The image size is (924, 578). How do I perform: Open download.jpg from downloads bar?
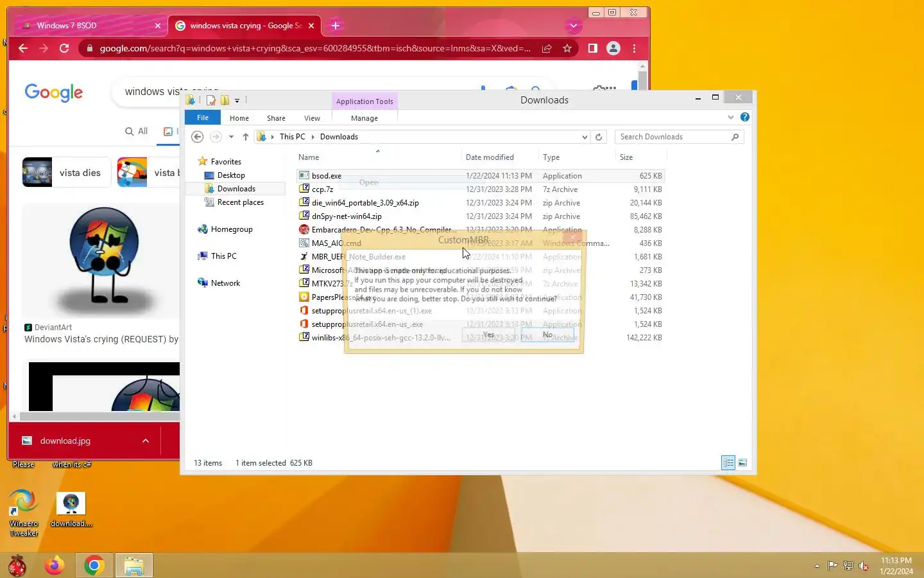click(x=65, y=441)
